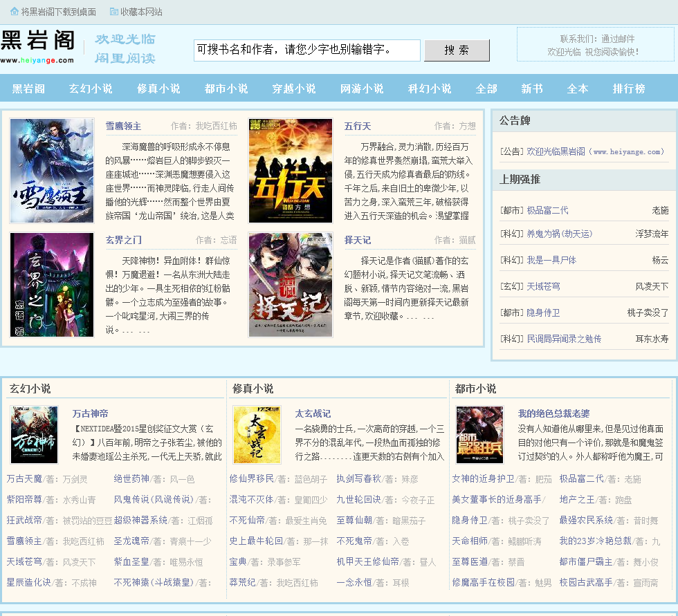
Task: Open 至尊仙朝 novel link
Action: [354, 521]
